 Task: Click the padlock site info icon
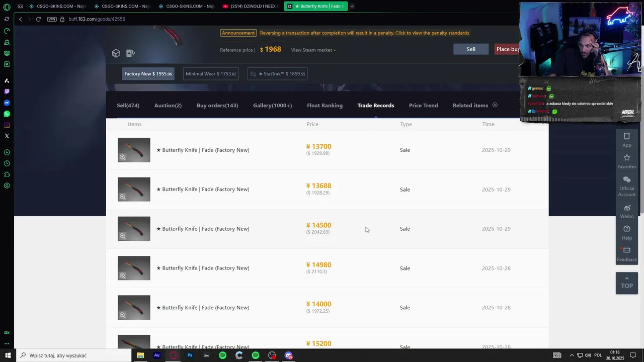click(62, 19)
